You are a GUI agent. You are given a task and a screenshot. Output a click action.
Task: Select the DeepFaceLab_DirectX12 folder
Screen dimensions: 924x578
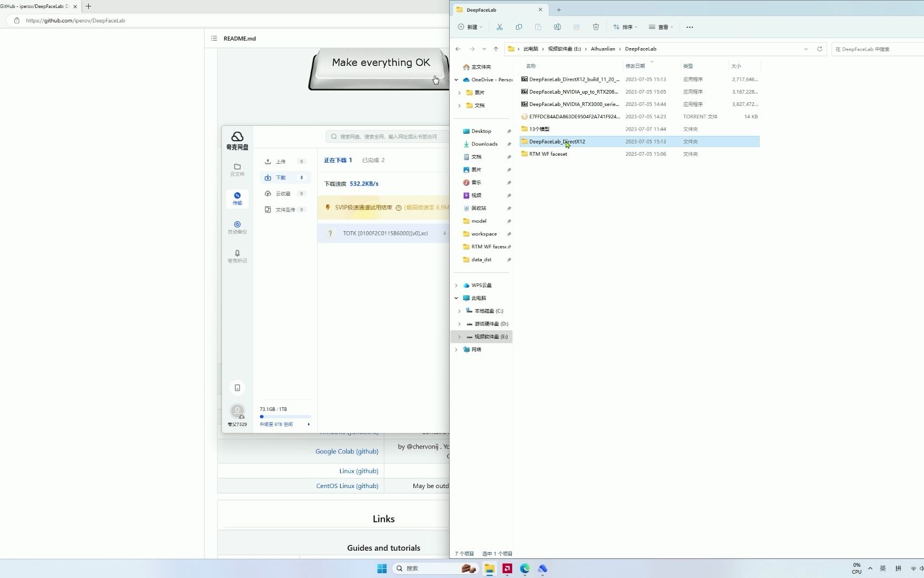click(x=640, y=141)
